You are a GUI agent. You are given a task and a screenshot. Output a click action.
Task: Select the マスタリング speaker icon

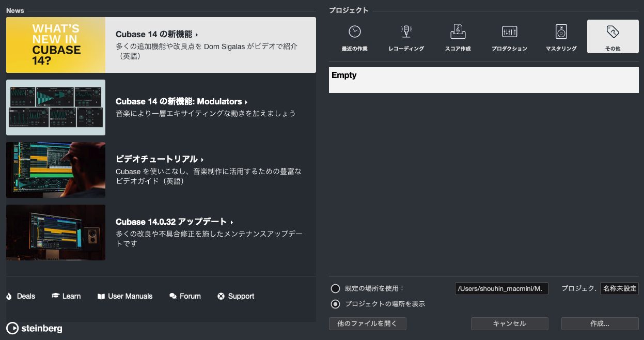click(561, 32)
